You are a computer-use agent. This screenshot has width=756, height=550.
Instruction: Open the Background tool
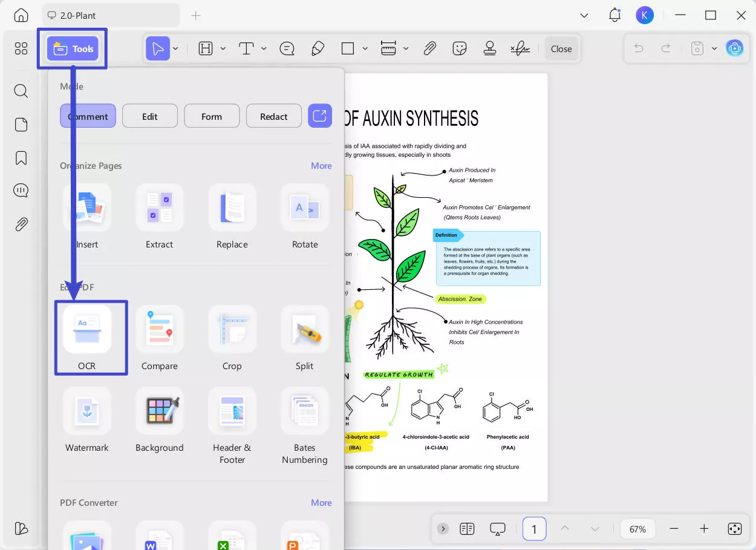tap(160, 411)
